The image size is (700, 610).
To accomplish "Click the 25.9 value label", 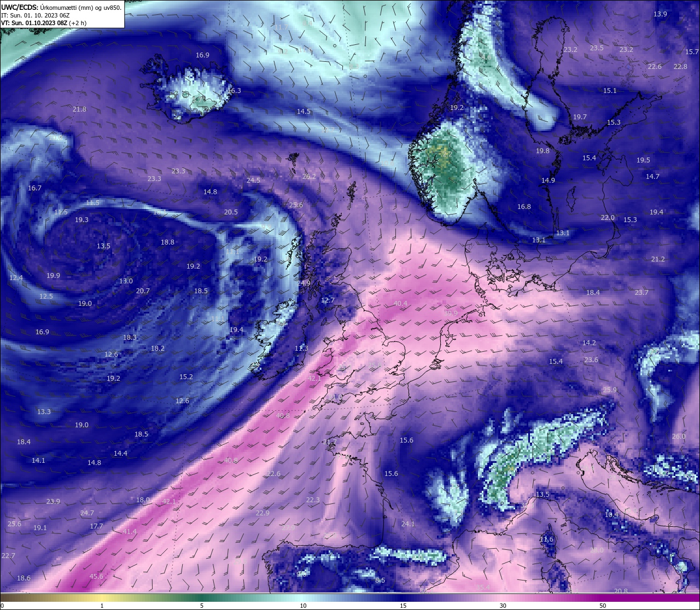I will tap(610, 390).
